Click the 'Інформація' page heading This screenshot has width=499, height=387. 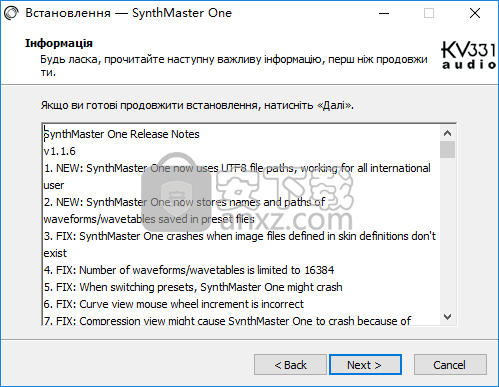59,43
